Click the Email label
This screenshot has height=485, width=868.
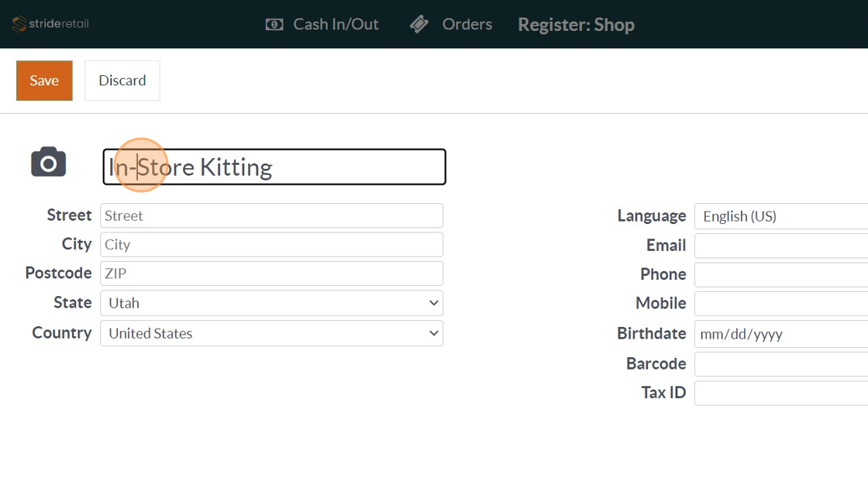coord(666,246)
